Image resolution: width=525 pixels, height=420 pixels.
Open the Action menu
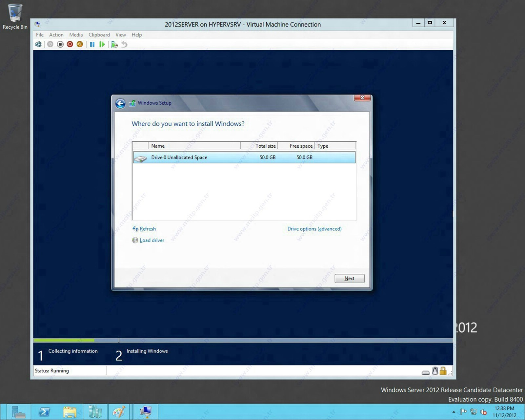pyautogui.click(x=56, y=35)
